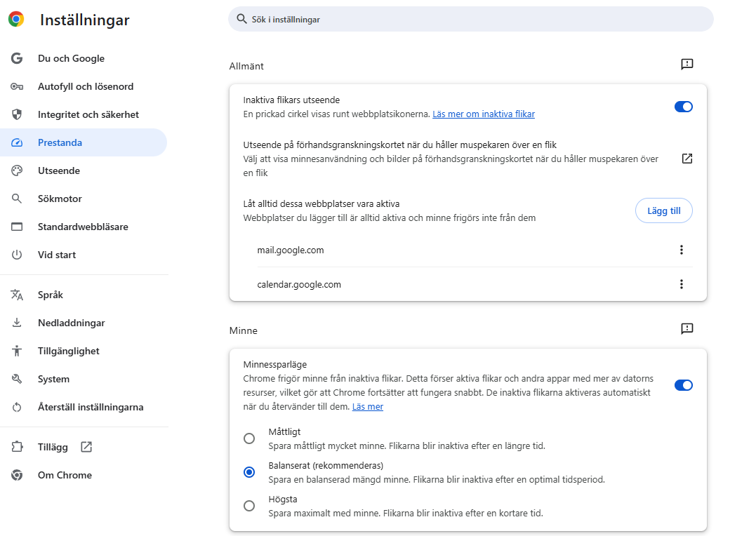Open three-dot menu for calendar.google.com

pyautogui.click(x=681, y=284)
